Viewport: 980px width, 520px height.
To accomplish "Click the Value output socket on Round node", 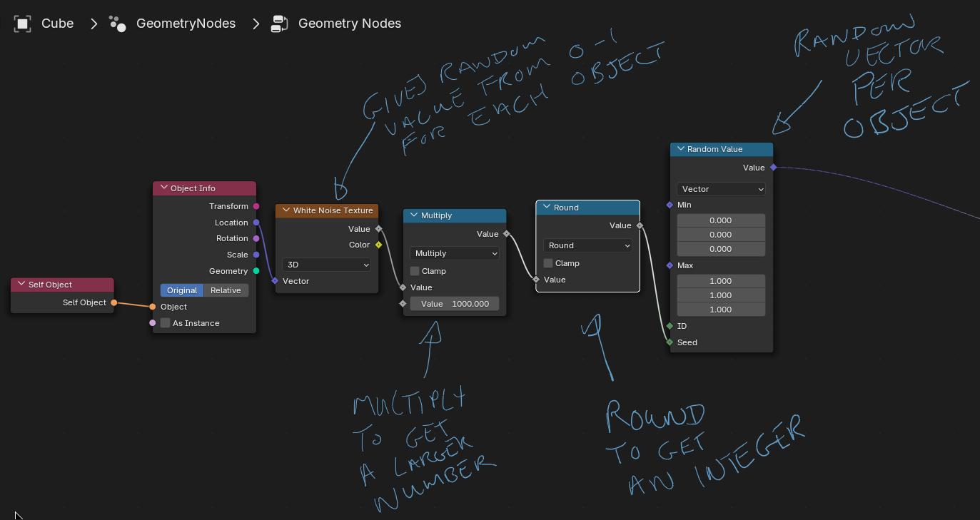I will (640, 225).
